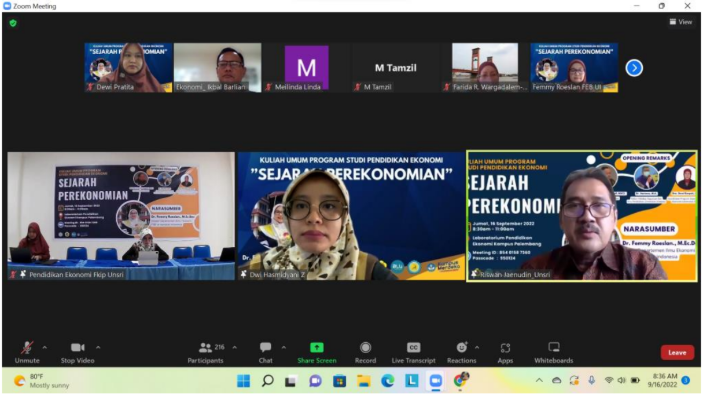Open the notification count badge
Viewport: 702px width, 399px height.
click(x=685, y=380)
